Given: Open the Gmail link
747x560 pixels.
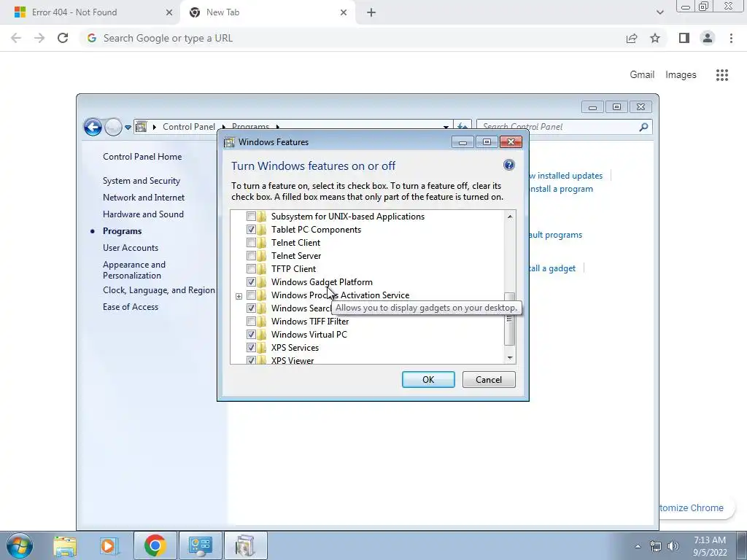Looking at the screenshot, I should 642,75.
